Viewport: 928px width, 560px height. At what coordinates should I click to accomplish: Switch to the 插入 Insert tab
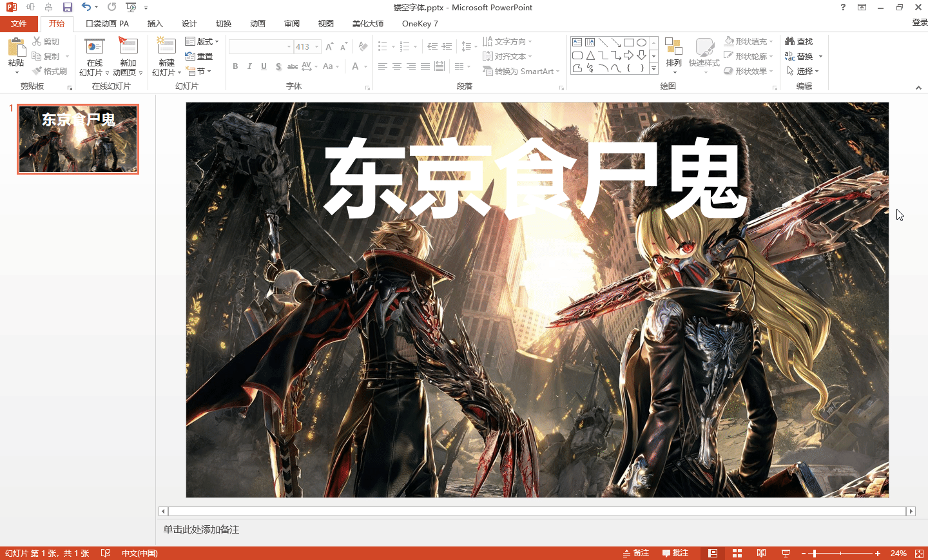click(155, 24)
